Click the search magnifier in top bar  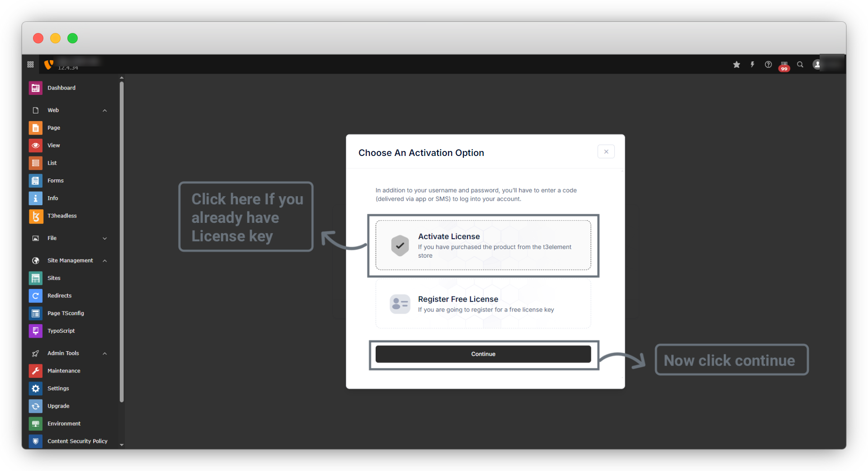(800, 65)
